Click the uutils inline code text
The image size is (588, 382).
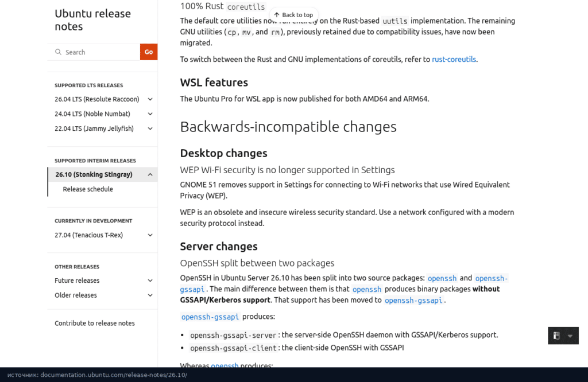pyautogui.click(x=395, y=21)
